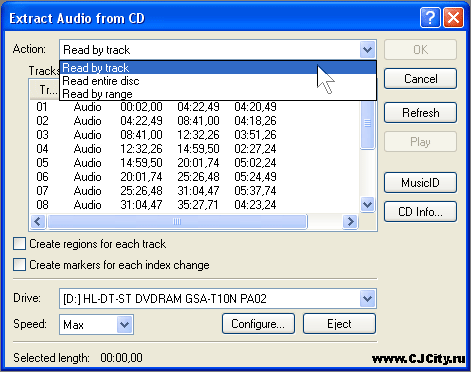
Task: Click length cell 05:37,74
Action: point(255,191)
